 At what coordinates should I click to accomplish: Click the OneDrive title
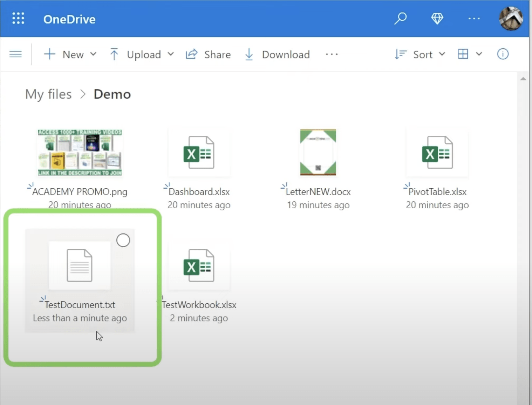click(69, 19)
